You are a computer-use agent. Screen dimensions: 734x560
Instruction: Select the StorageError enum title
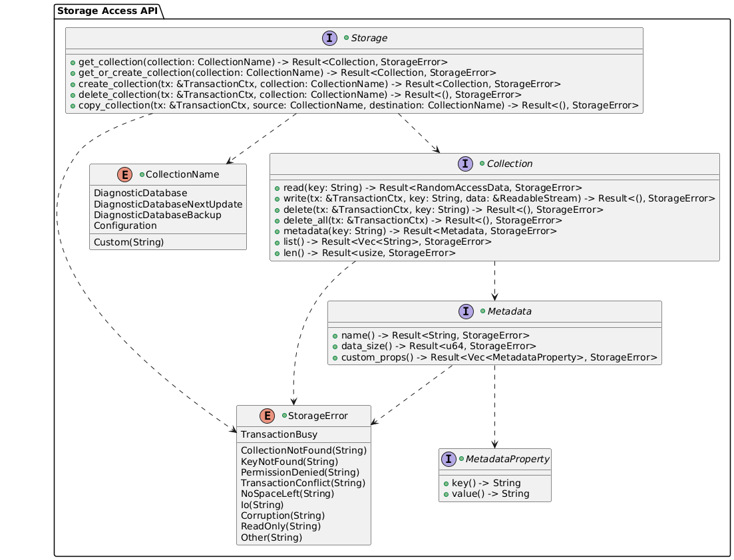coord(318,416)
